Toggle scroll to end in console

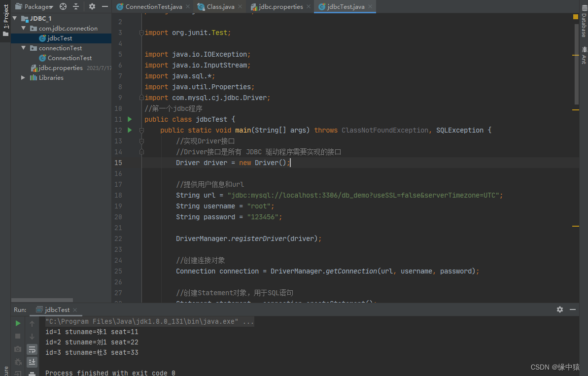tap(32, 362)
